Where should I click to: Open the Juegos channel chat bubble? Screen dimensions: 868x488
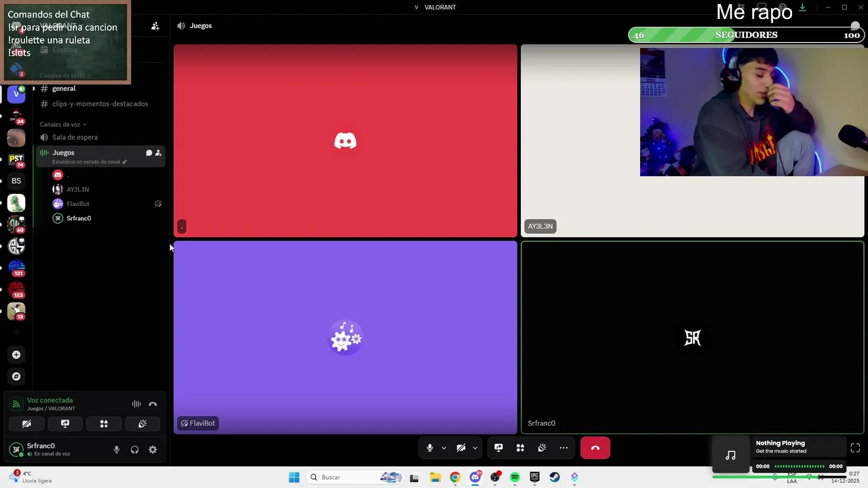click(149, 152)
